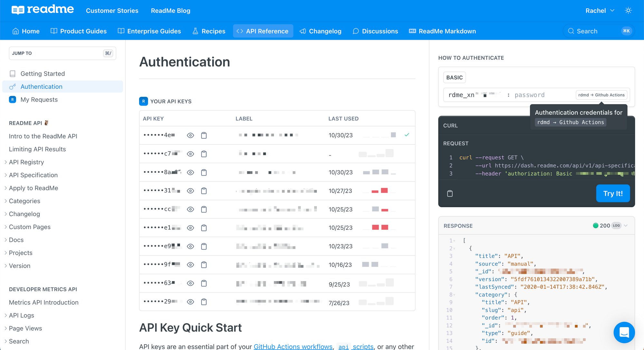Open the ReadMe Markdown tab
Image resolution: width=644 pixels, height=350 pixels.
coord(442,31)
